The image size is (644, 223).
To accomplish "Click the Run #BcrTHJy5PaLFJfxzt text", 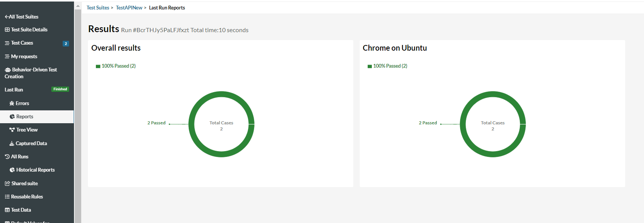I will click(x=155, y=30).
